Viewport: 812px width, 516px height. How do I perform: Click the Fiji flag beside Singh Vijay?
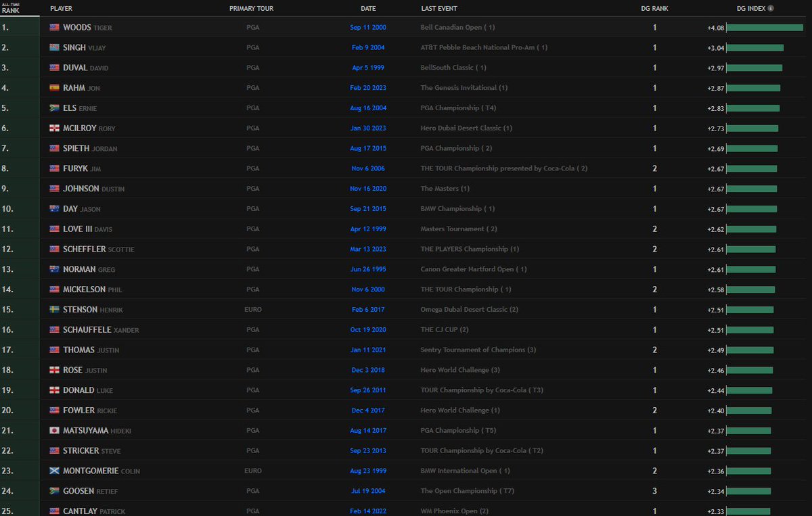pyautogui.click(x=54, y=48)
